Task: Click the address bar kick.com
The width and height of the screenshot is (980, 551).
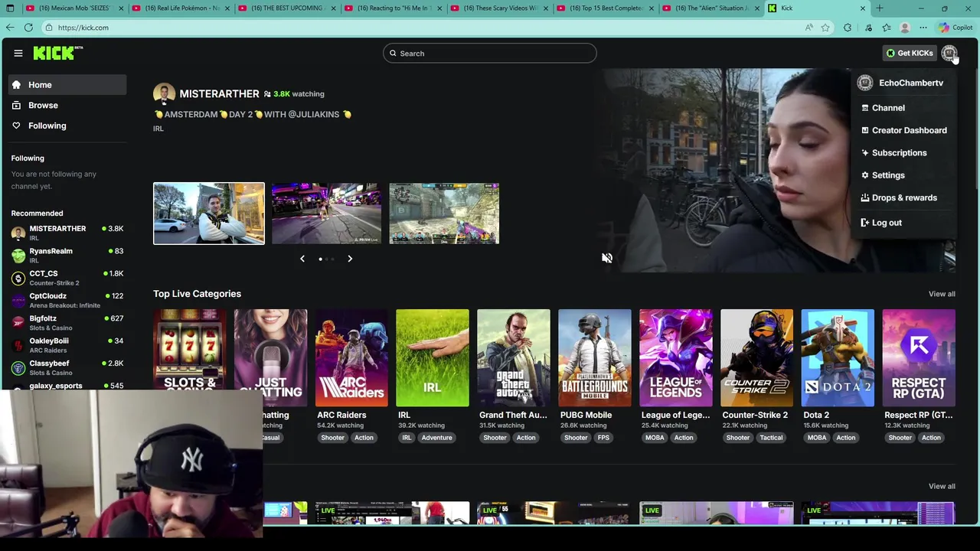Action: pos(83,28)
